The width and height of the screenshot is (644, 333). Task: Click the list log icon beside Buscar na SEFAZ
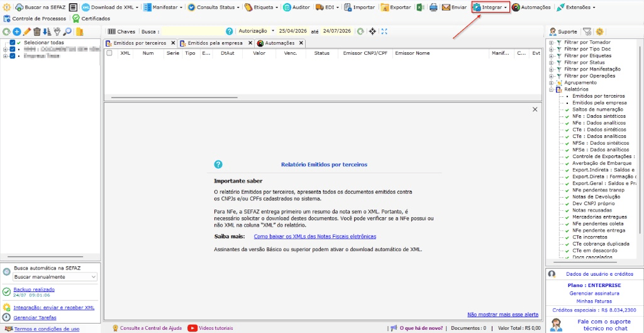tap(73, 8)
